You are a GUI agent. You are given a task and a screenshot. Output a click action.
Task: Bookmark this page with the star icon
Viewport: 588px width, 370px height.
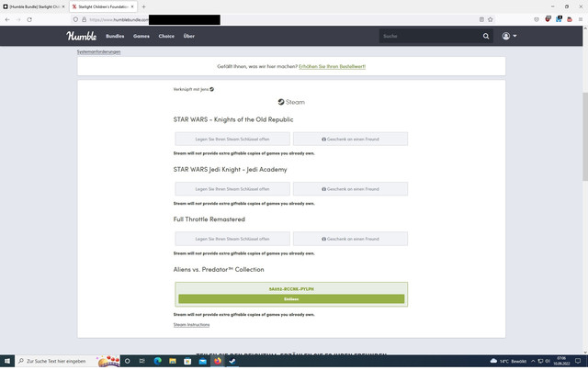click(x=490, y=19)
